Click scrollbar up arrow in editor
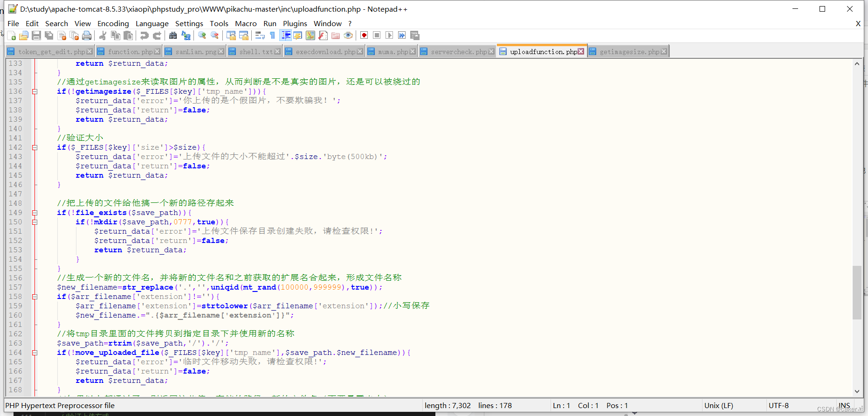This screenshot has height=416, width=868. (857, 63)
